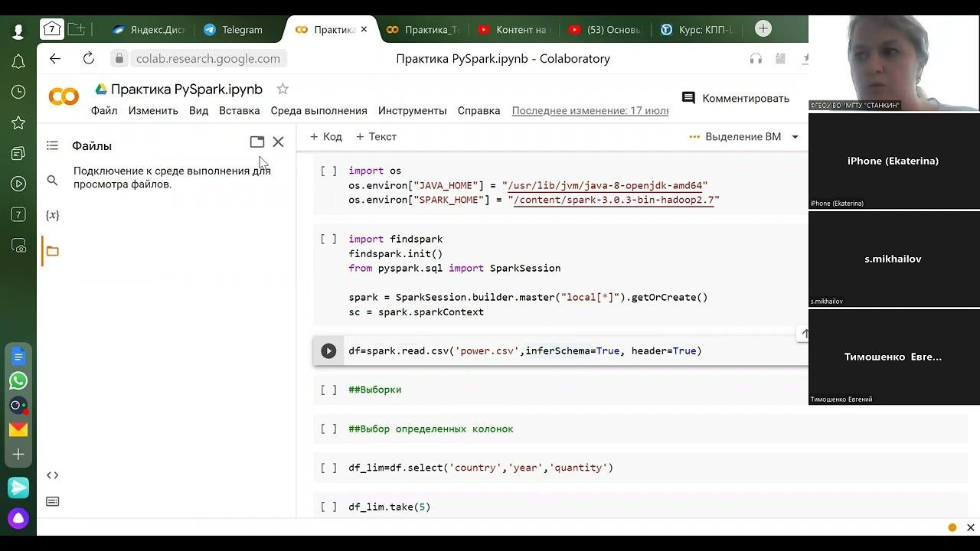Viewport: 980px width, 551px height.
Task: Close the Файлы panel
Action: click(278, 142)
